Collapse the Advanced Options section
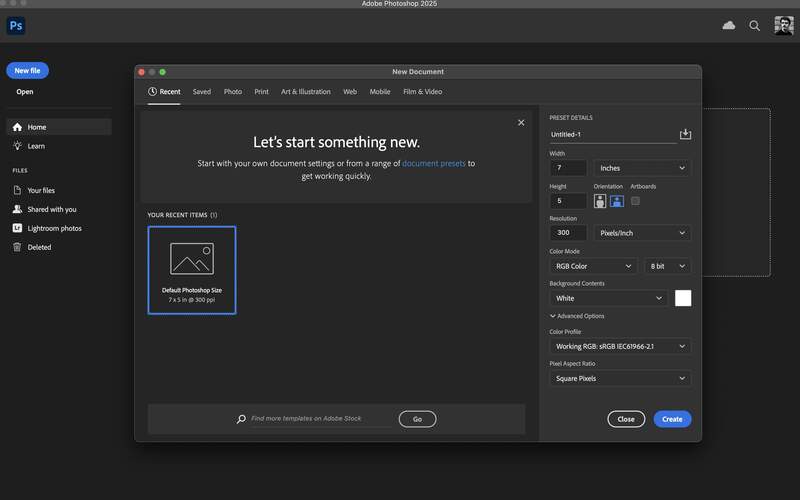This screenshot has width=800, height=500. [577, 316]
